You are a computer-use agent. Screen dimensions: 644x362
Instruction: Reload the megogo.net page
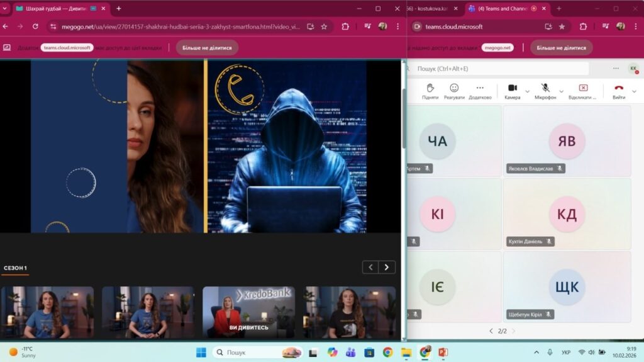35,26
